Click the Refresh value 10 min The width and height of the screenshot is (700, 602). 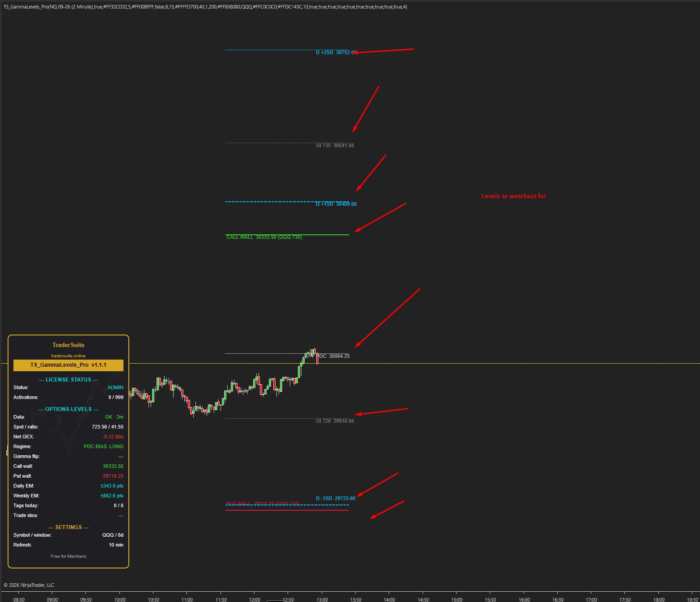tap(116, 545)
